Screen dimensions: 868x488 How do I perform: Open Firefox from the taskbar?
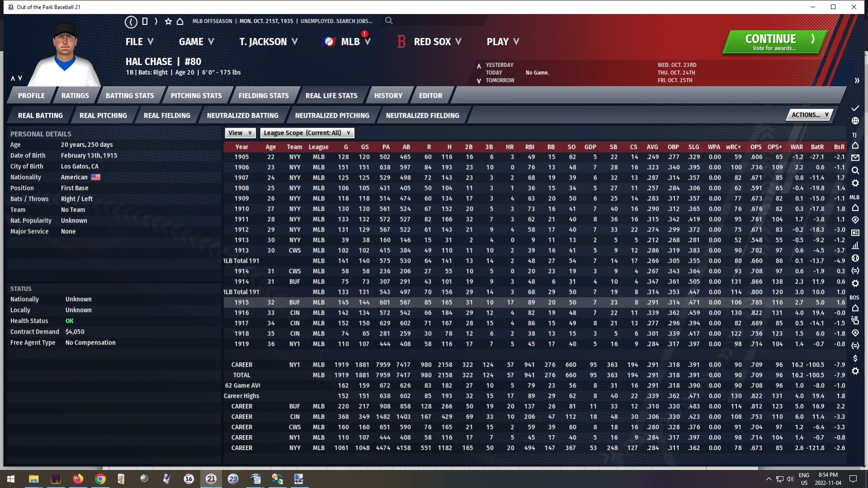pyautogui.click(x=78, y=479)
